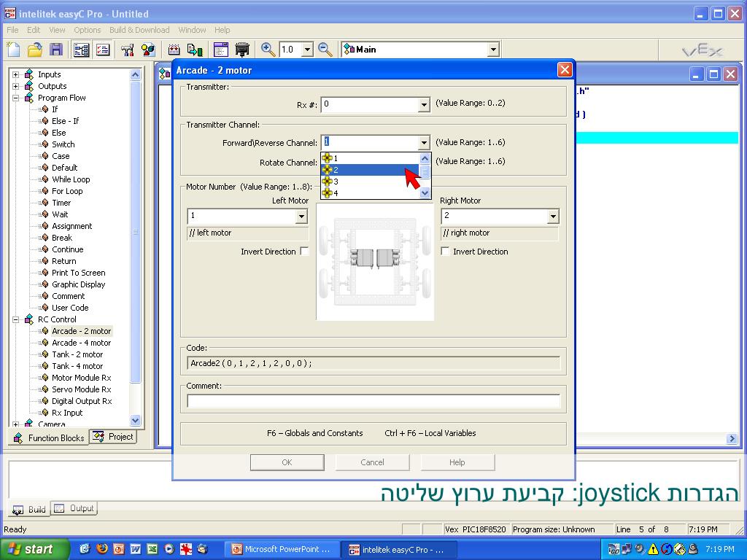Click the checklist view toolbar icon

tap(103, 50)
